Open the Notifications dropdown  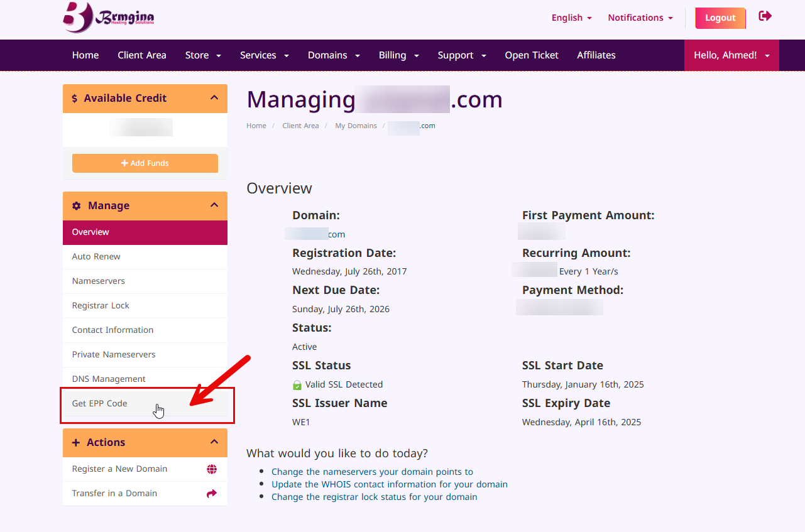pos(640,18)
